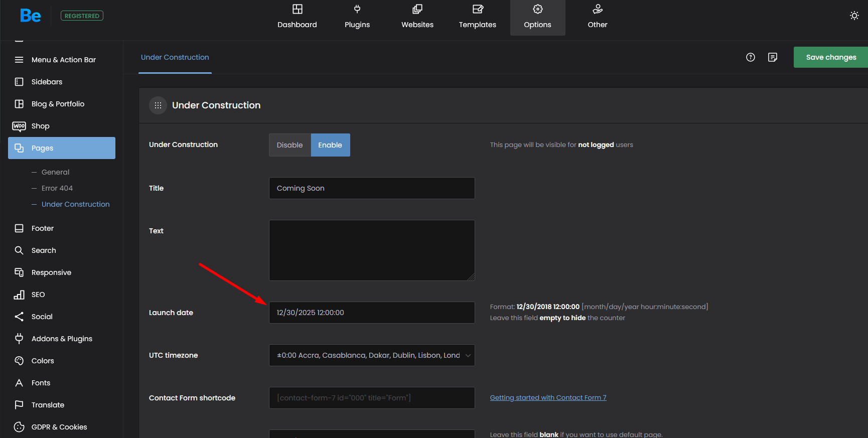
Task: Click the Text area resize handle
Action: tap(471, 277)
